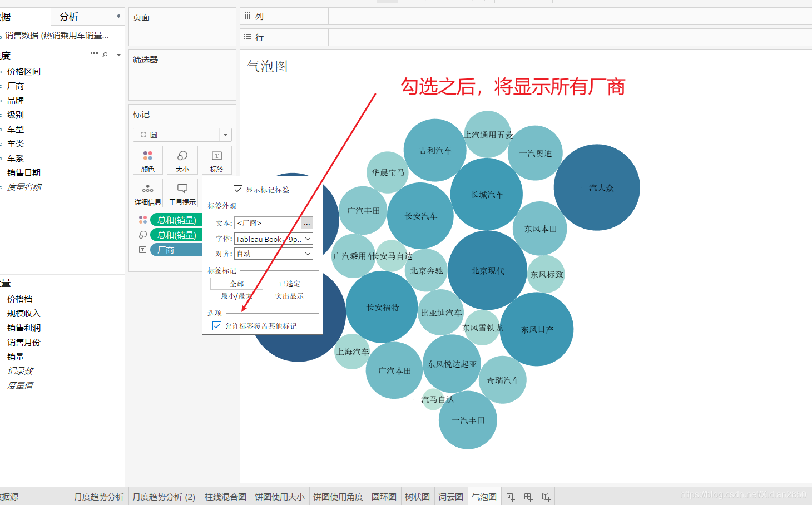This screenshot has width=812, height=505.
Task: Select the 厂商 dimension field
Action: pyautogui.click(x=16, y=86)
